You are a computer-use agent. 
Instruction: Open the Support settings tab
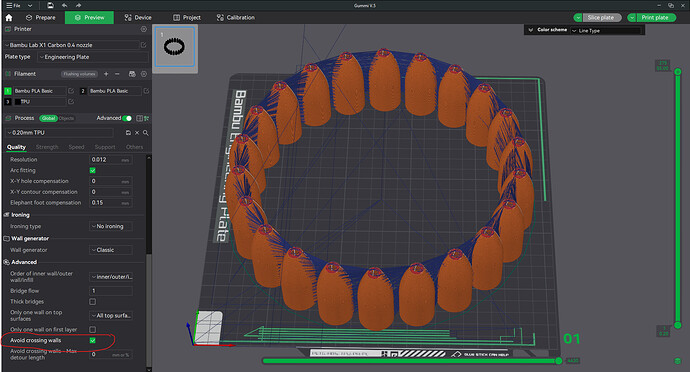tap(105, 147)
